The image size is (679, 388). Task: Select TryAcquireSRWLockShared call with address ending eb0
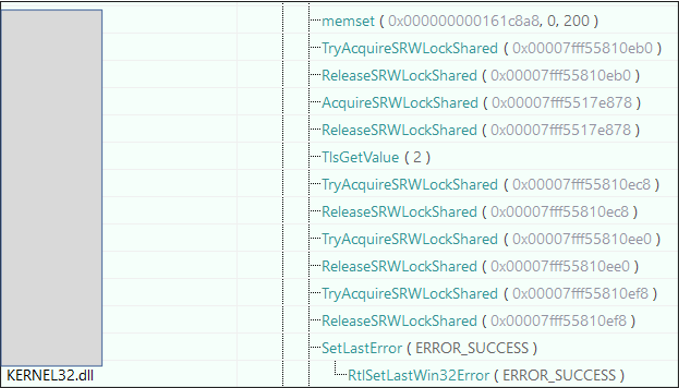point(491,48)
